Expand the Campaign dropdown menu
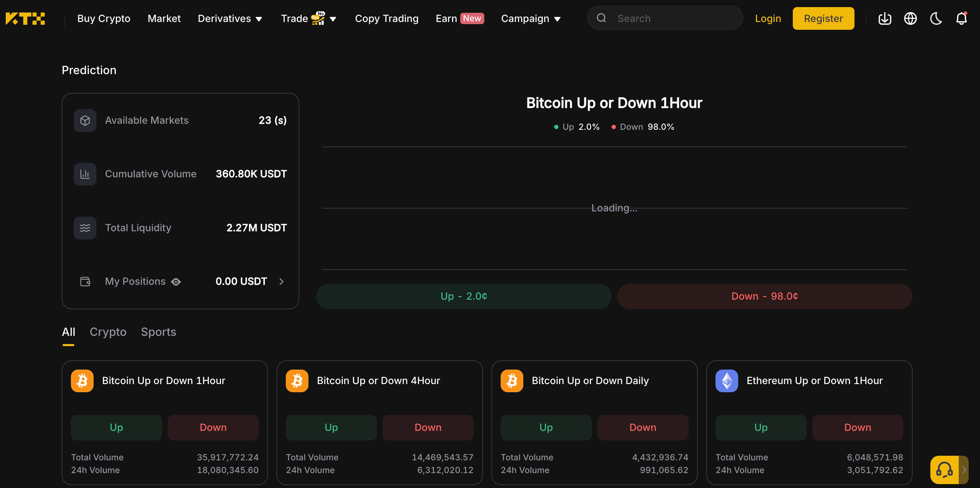The width and height of the screenshot is (980, 488). tap(531, 18)
